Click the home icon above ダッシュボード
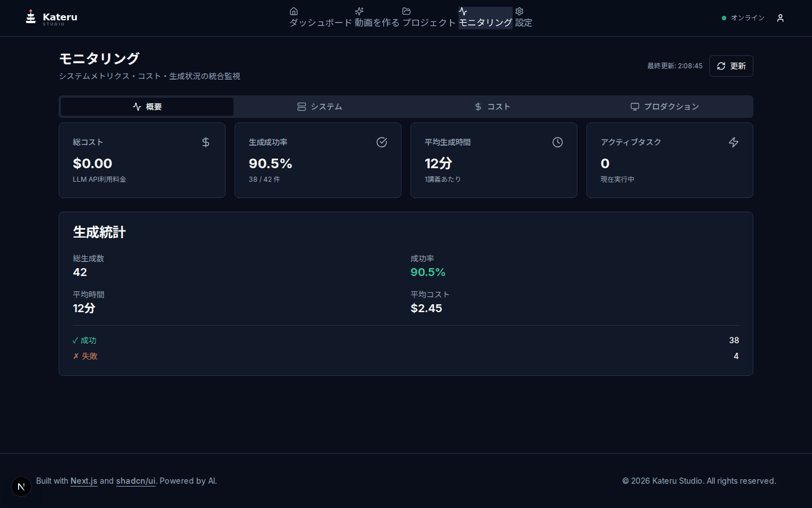This screenshot has height=508, width=812. (294, 11)
